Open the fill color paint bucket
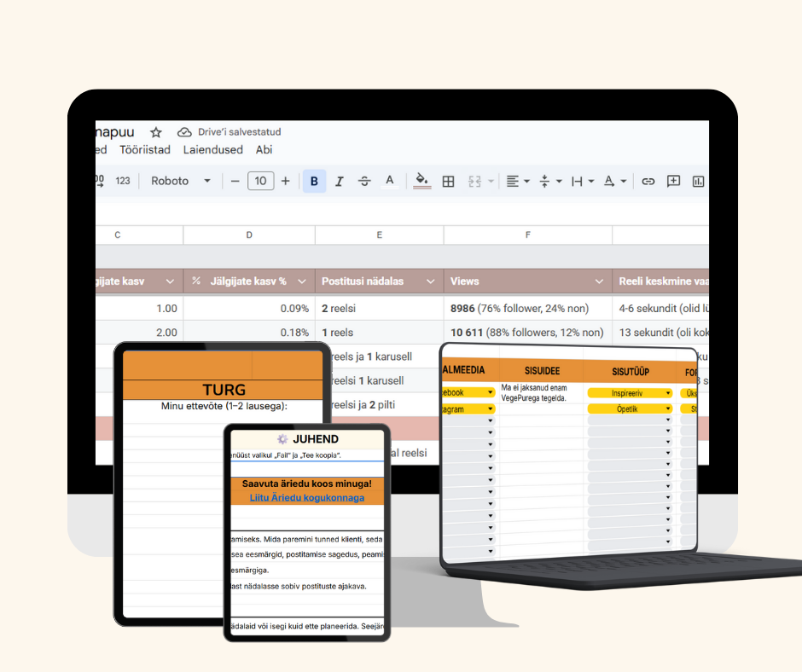 pyautogui.click(x=421, y=181)
